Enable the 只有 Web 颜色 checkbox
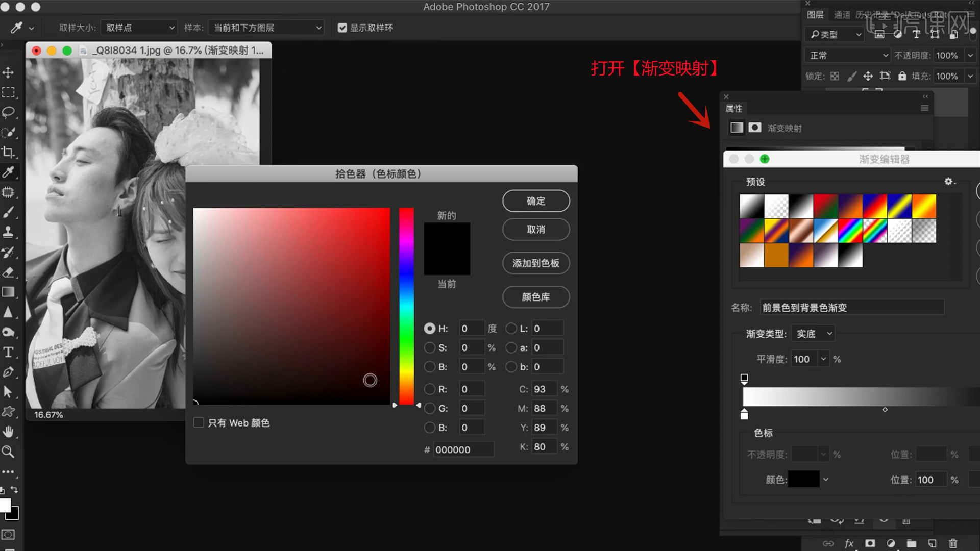The image size is (980, 551). click(x=199, y=422)
